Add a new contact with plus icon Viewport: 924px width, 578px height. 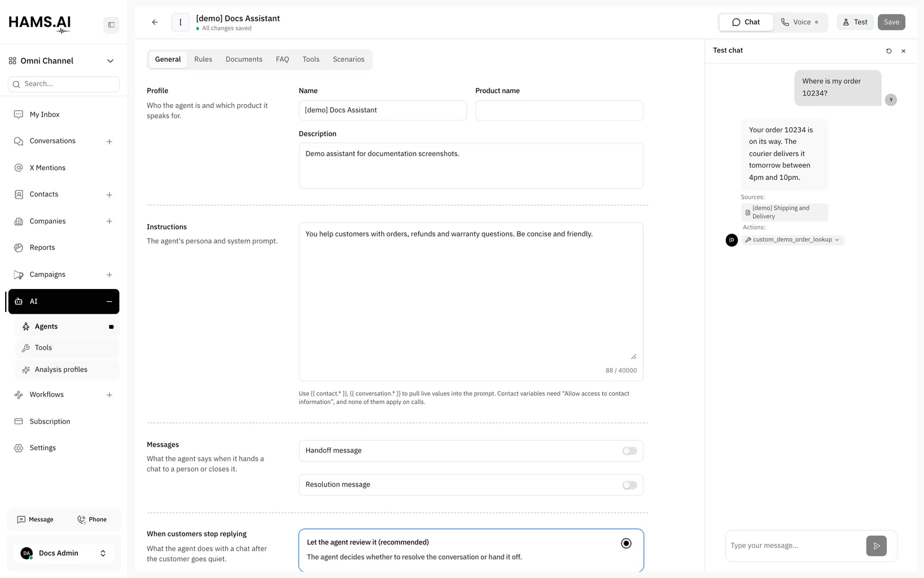[x=109, y=195]
